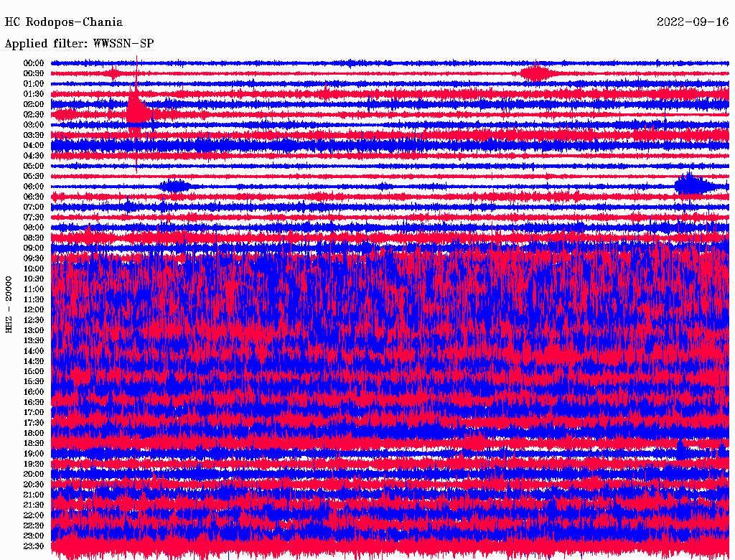Click the blue burst at left of 06:00 trace
Image resolution: width=735 pixels, height=560 pixels.
[x=174, y=186]
